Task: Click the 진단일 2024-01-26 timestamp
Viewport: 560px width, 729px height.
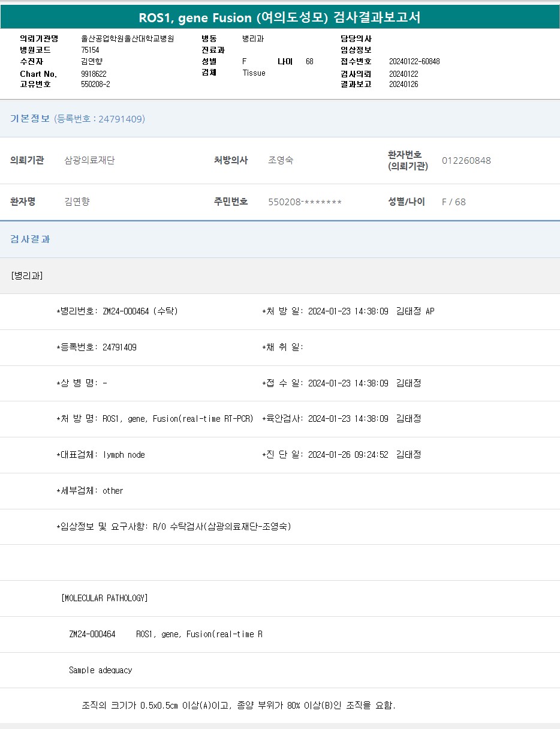Action: (x=348, y=455)
